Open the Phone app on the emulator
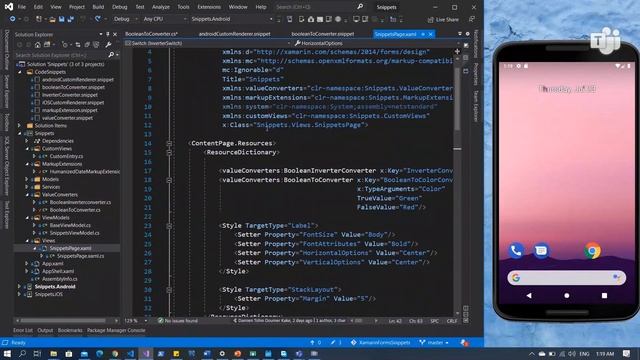Viewport: 640px width, 360px height. coord(516,251)
